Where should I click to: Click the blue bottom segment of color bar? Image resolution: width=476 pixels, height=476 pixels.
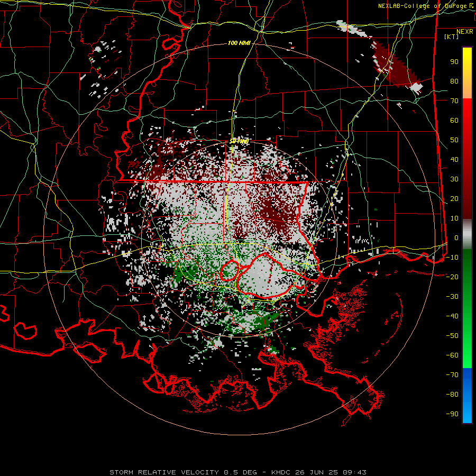click(467, 395)
